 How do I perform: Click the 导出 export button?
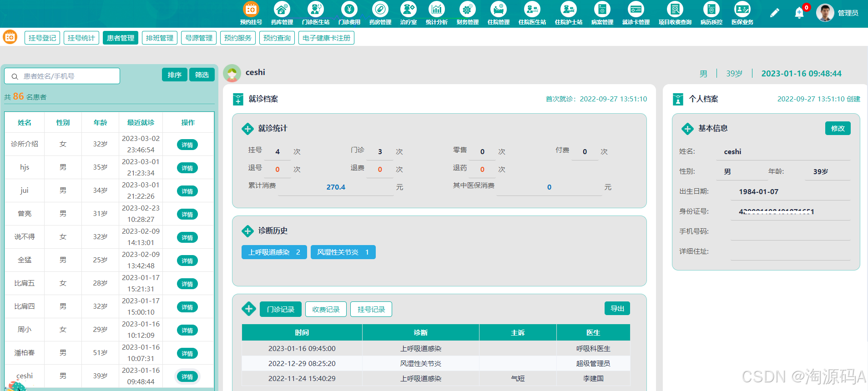pos(617,308)
